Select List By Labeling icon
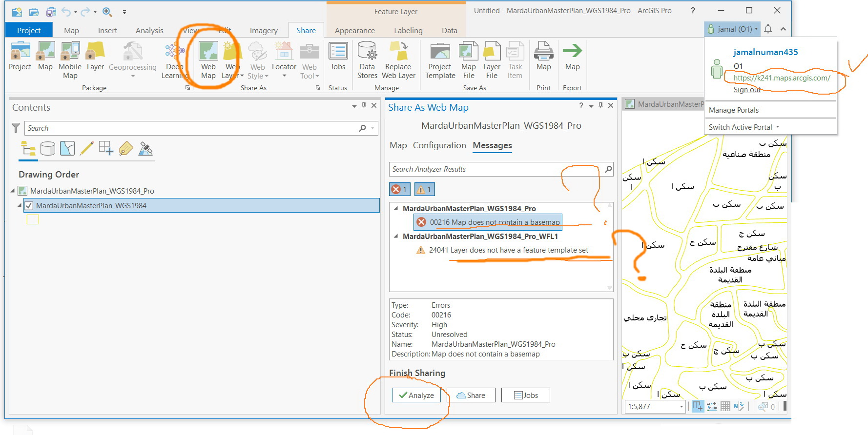The image size is (868, 435). pos(126,148)
